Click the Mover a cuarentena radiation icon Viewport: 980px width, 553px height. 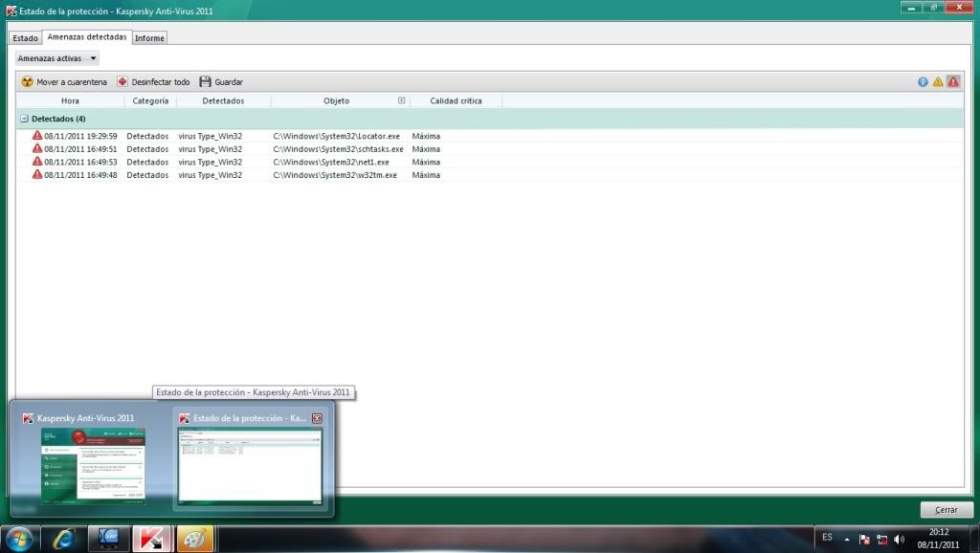[27, 82]
